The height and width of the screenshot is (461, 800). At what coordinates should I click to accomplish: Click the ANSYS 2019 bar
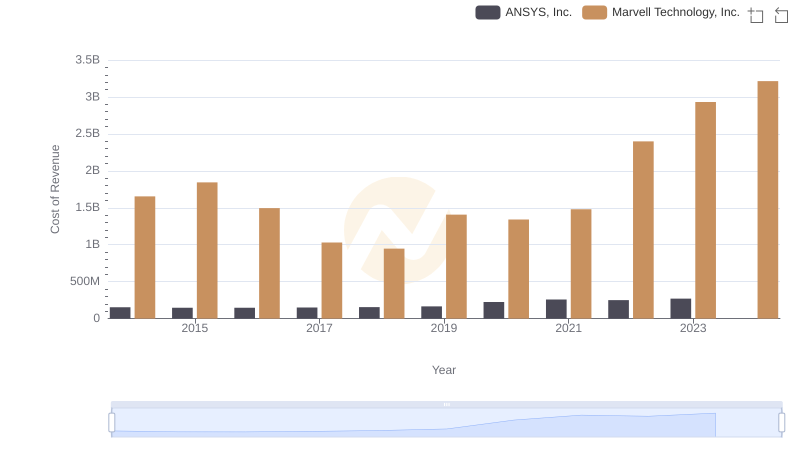coord(431,312)
